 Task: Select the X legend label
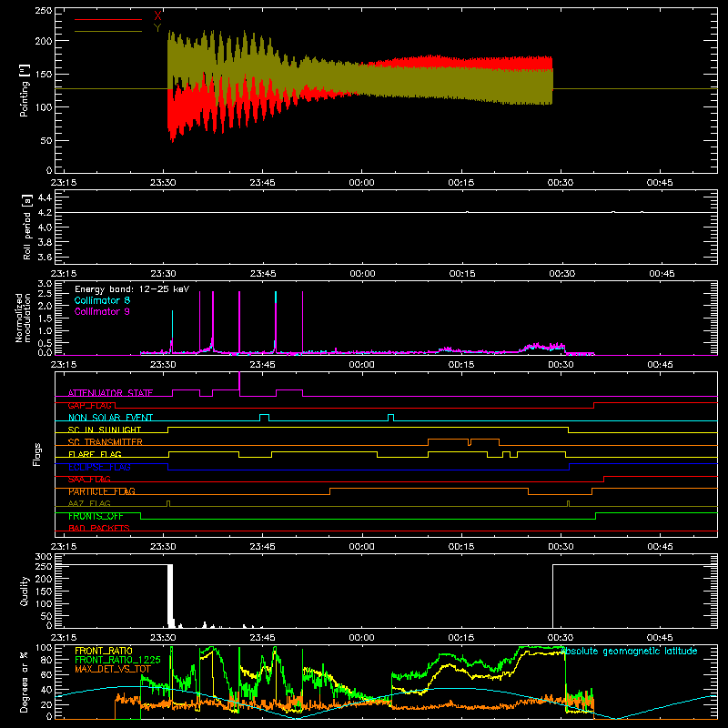157,16
